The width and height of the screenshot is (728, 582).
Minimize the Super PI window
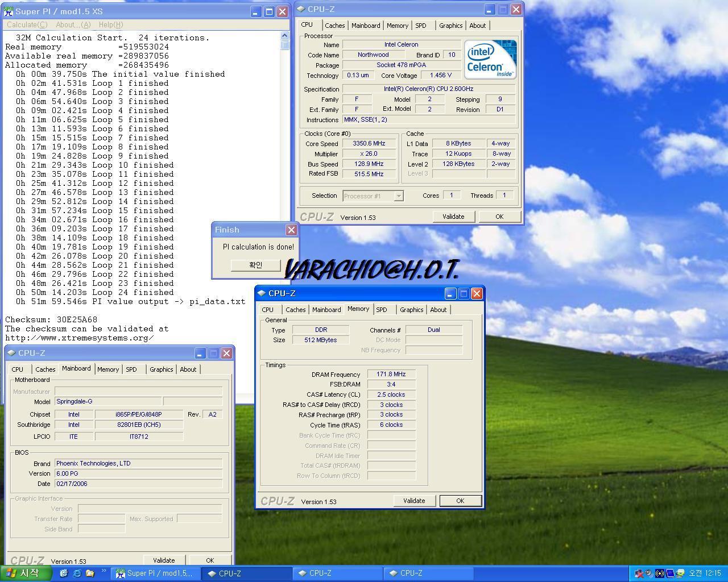point(255,11)
